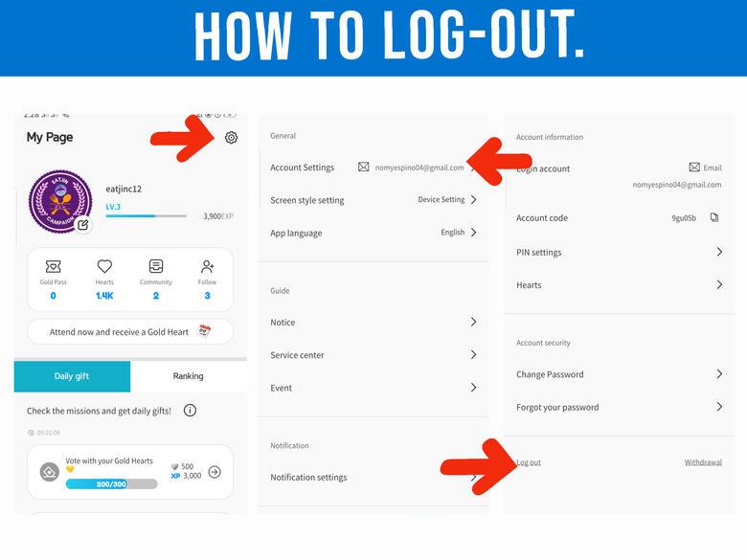The image size is (747, 560).
Task: Click the Log out link
Action: [529, 462]
